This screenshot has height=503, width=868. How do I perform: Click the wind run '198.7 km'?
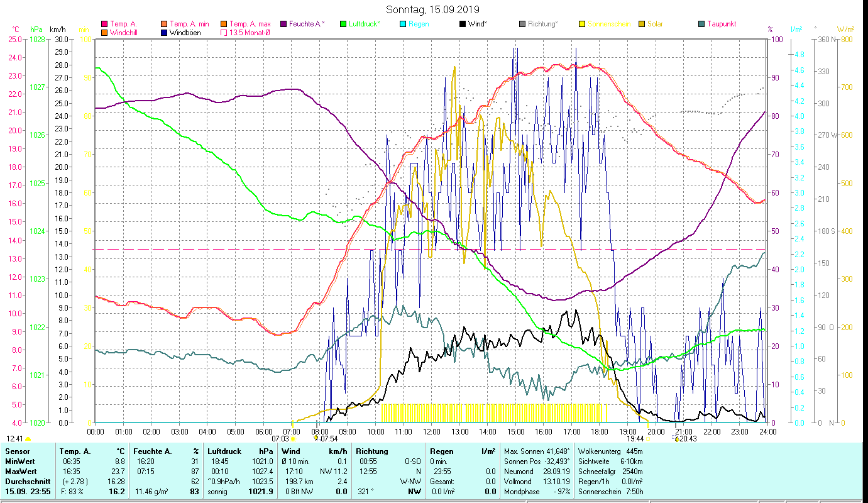pyautogui.click(x=299, y=481)
